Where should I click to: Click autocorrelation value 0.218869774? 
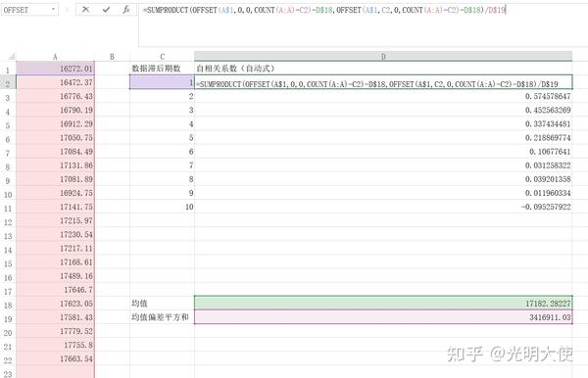383,138
